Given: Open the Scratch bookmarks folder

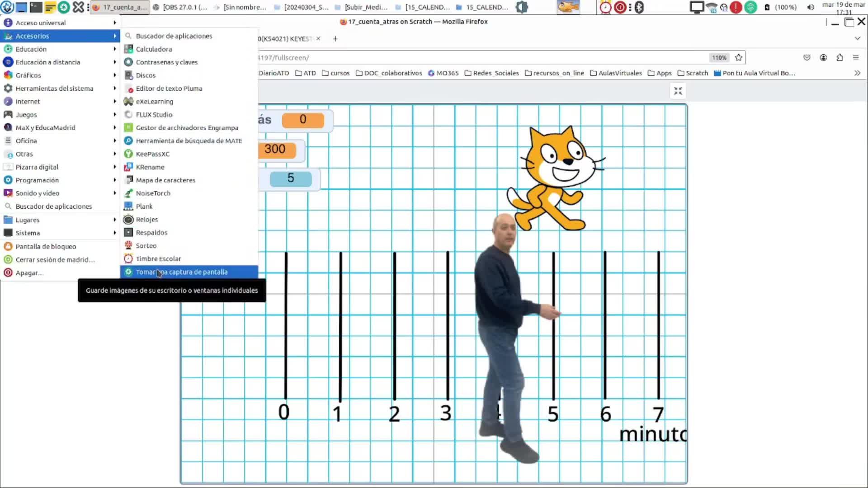Looking at the screenshot, I should tap(693, 73).
